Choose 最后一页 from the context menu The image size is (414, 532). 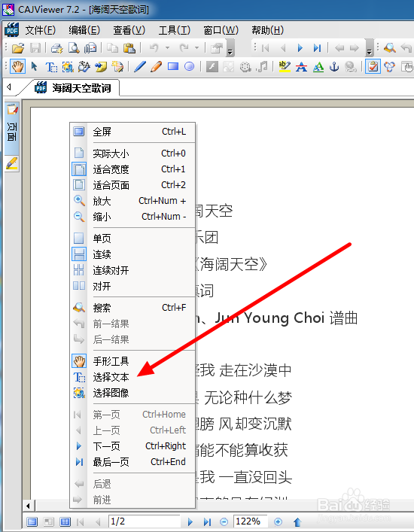click(132, 462)
